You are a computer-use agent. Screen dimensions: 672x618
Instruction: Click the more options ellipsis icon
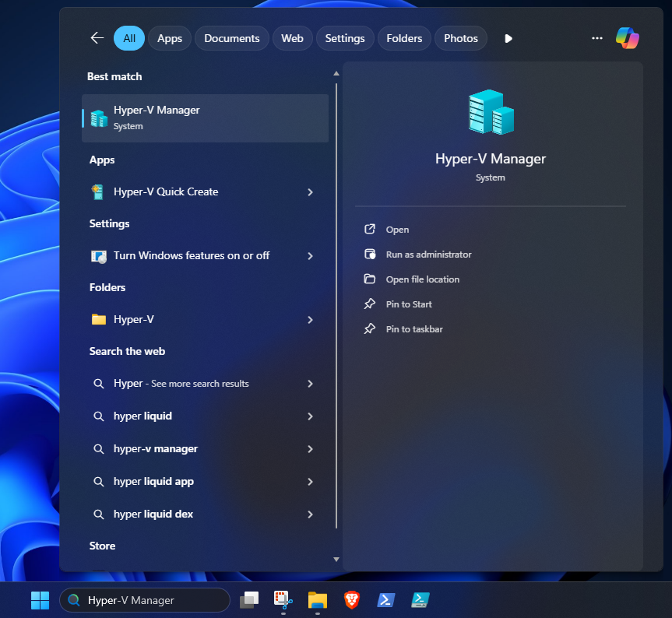596,37
